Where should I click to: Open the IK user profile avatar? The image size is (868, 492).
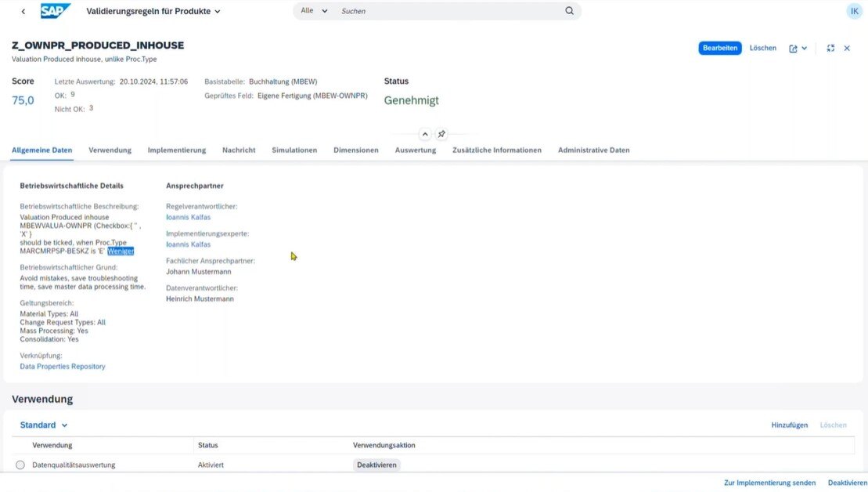854,11
